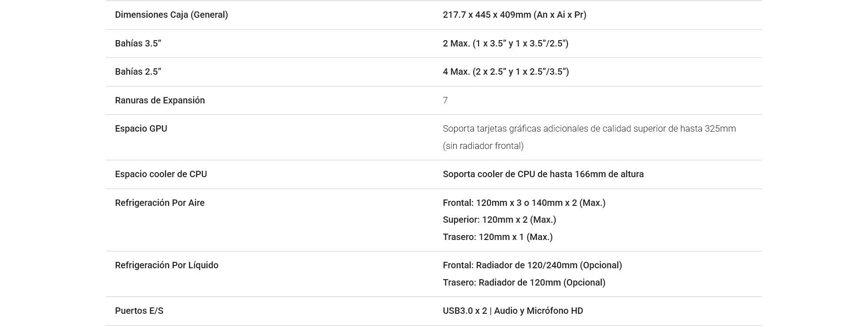The height and width of the screenshot is (327, 868).
Task: Select the Superior 120mm x 2 fan line
Action: click(x=500, y=220)
